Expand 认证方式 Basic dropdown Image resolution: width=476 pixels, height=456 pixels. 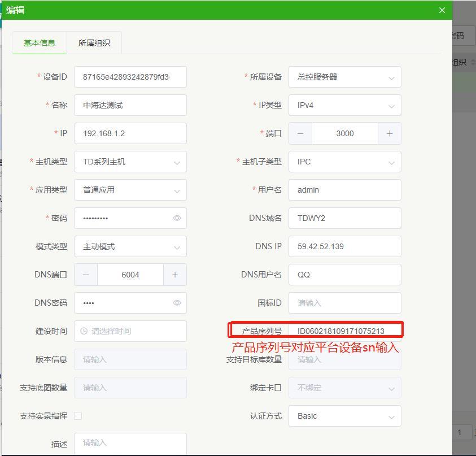[x=344, y=416]
